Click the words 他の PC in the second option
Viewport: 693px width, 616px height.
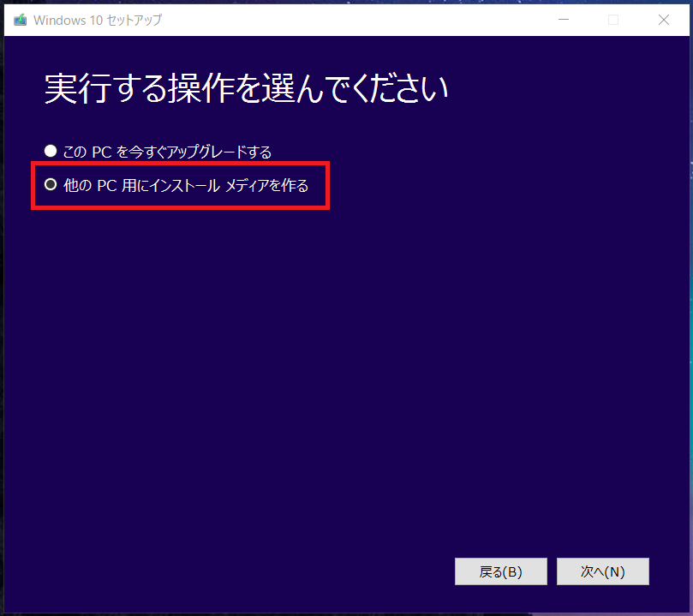(x=88, y=185)
